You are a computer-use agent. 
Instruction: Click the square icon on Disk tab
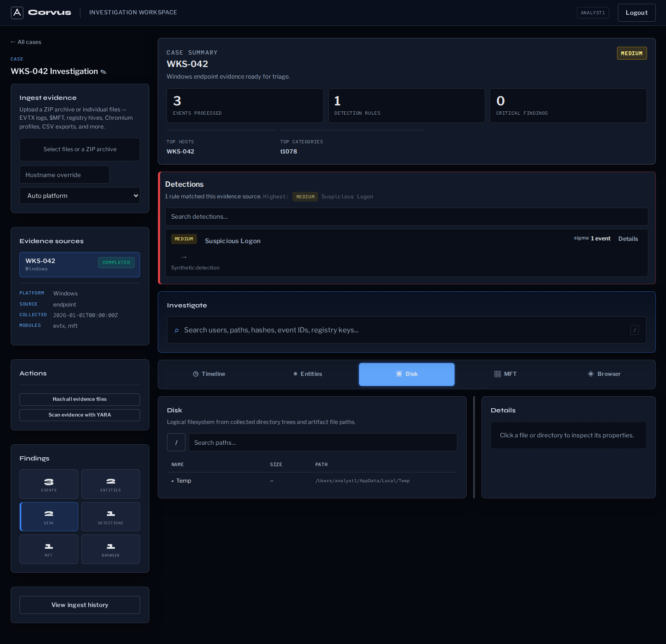pos(399,374)
